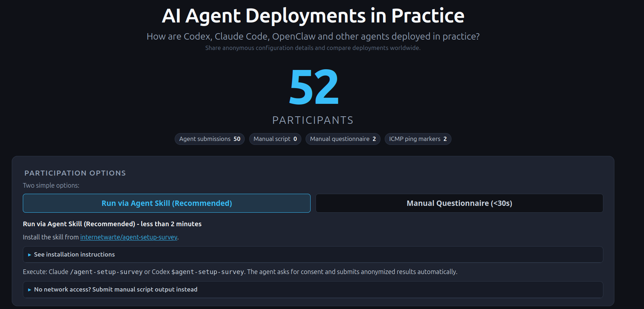Click the PARTICIPANTS label
This screenshot has width=644, height=309.
click(x=313, y=120)
